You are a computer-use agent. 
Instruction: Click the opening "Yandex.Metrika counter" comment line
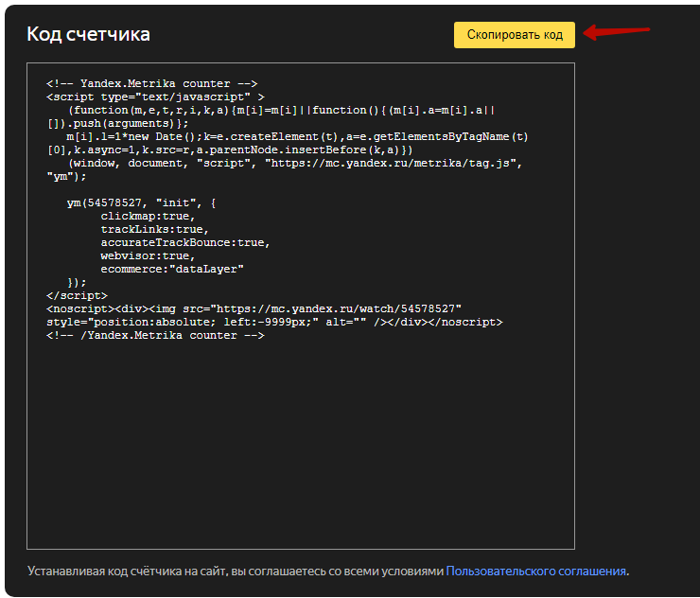pyautogui.click(x=151, y=83)
